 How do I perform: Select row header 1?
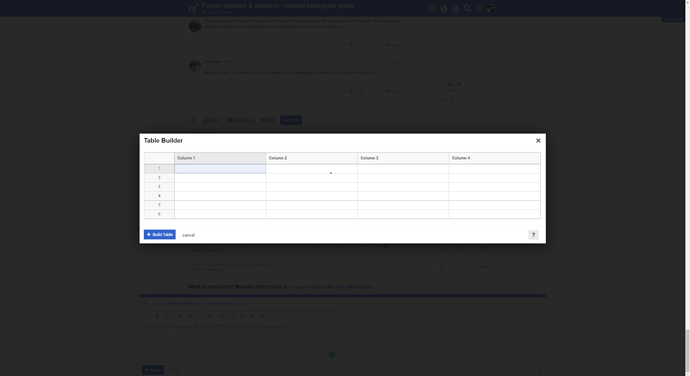159,169
